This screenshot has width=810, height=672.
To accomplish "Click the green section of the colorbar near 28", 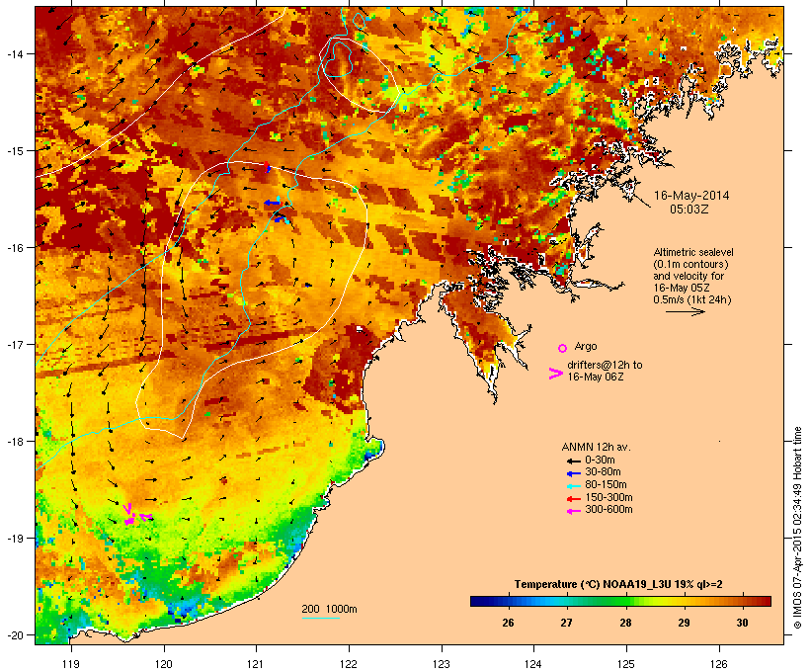I will (x=620, y=601).
